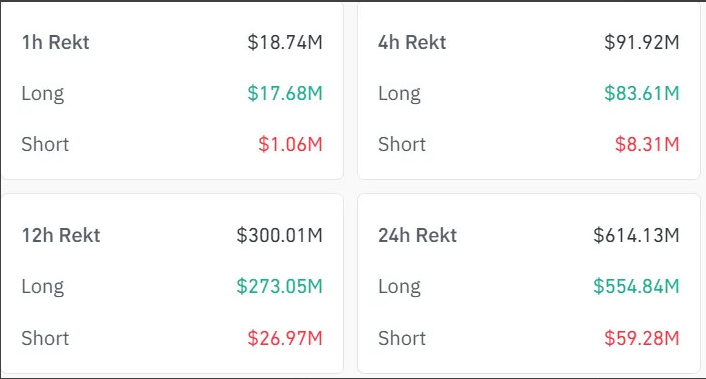The width and height of the screenshot is (706, 379).
Task: Click the 12h Rekt total $300.01M
Action: coord(280,235)
